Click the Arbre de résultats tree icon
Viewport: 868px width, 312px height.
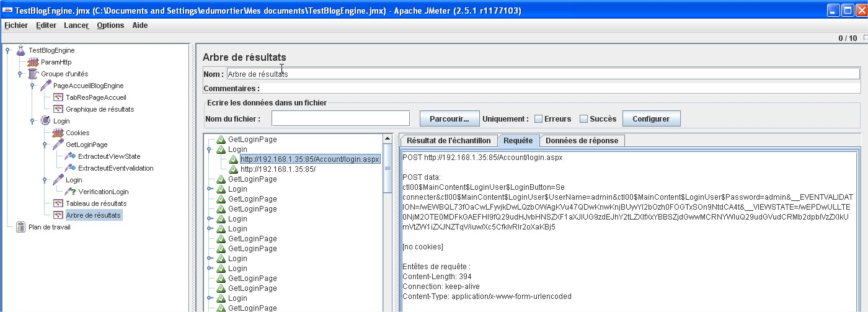coord(58,215)
